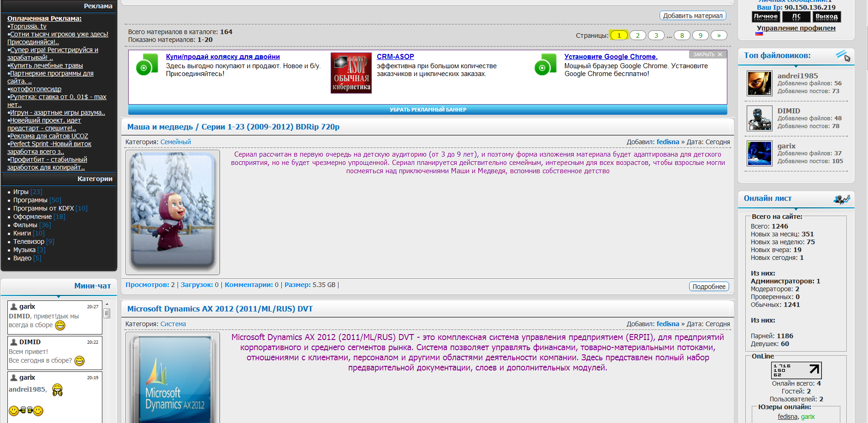Click the user icon in garix's 20:27 message
Viewport: 868px width, 423px height.
pyautogui.click(x=14, y=307)
